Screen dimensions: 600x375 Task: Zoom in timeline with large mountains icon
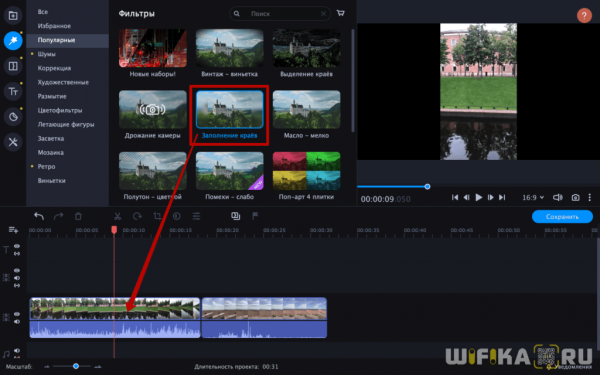[98, 367]
